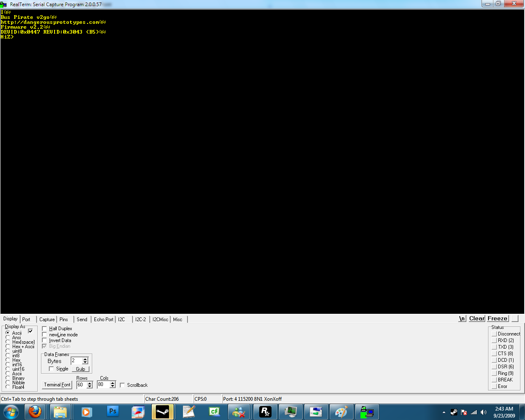This screenshot has height=420, width=525.
Task: Open Steam from the taskbar
Action: click(x=163, y=411)
